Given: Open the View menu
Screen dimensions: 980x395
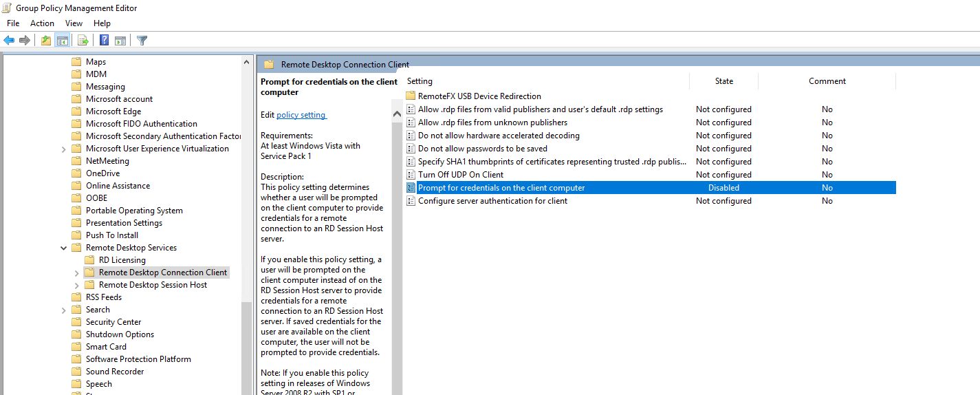Looking at the screenshot, I should (x=74, y=23).
